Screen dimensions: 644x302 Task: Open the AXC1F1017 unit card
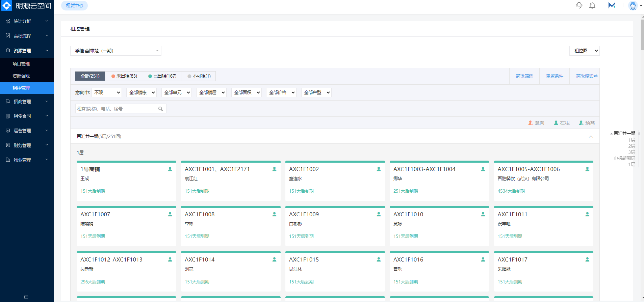544,271
